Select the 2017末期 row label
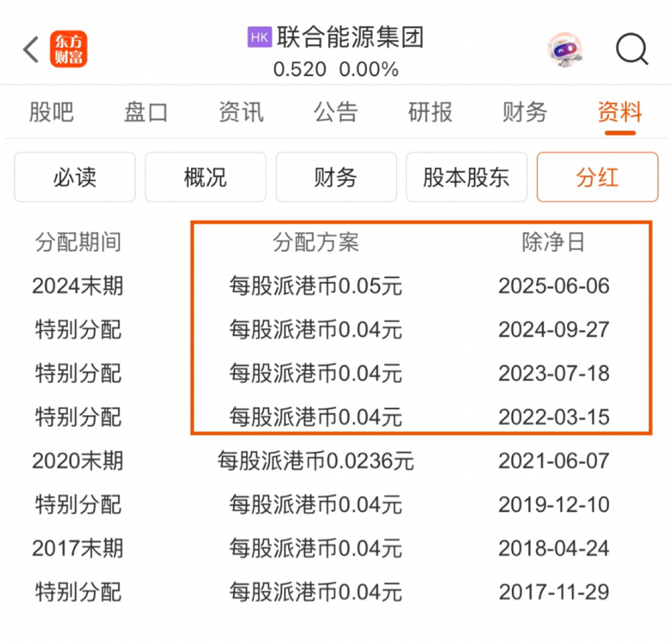The image size is (672, 642). pos(77,549)
